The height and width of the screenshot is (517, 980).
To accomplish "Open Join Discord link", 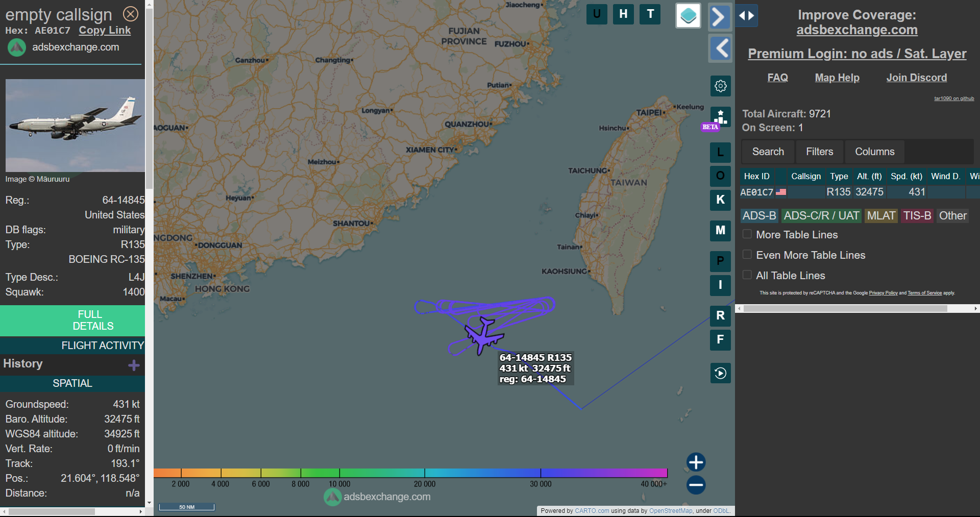I will point(917,78).
